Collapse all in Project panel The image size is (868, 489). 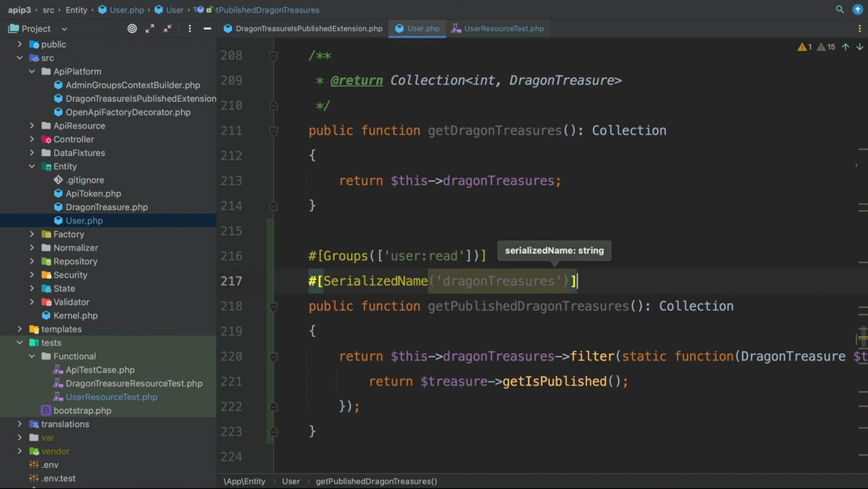(167, 29)
